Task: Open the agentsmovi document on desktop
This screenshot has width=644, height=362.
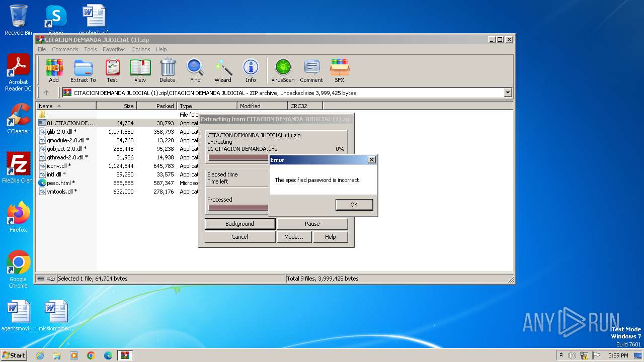Action: coord(18,316)
